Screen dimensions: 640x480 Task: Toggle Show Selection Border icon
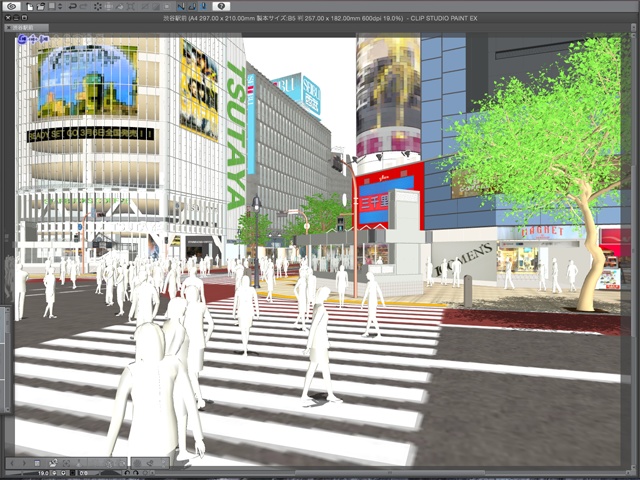point(167,7)
